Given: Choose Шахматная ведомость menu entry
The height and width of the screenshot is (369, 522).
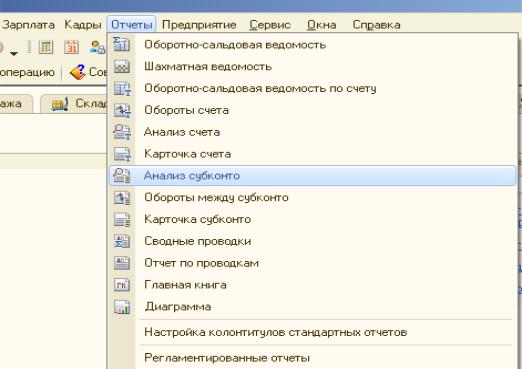Looking at the screenshot, I should (x=313, y=67).
